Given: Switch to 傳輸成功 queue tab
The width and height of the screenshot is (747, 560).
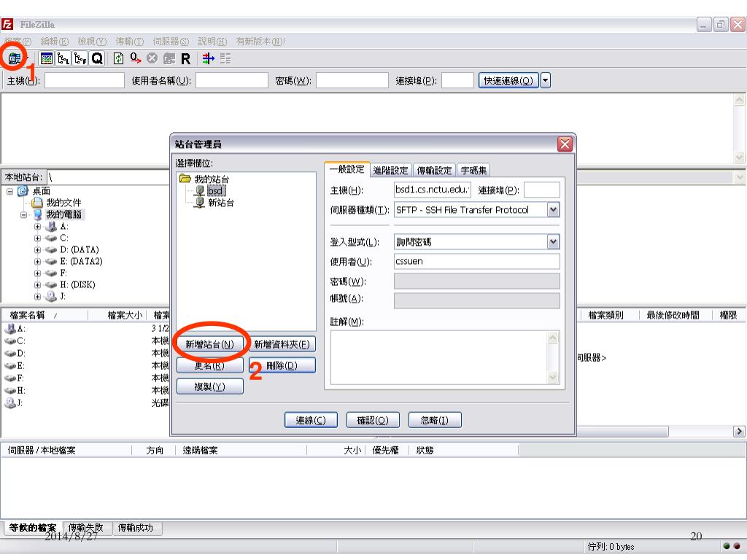Looking at the screenshot, I should click(135, 528).
